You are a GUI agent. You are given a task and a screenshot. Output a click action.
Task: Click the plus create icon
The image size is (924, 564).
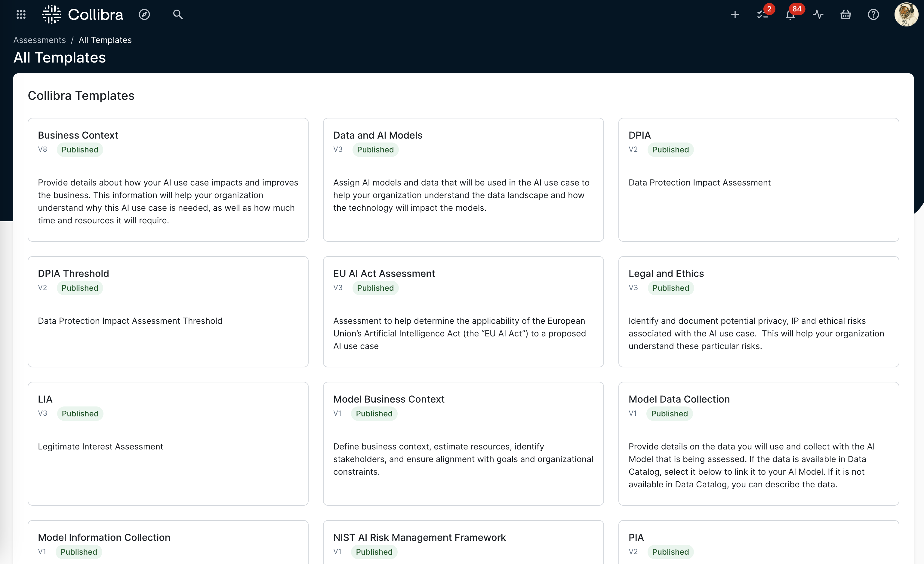(x=735, y=15)
